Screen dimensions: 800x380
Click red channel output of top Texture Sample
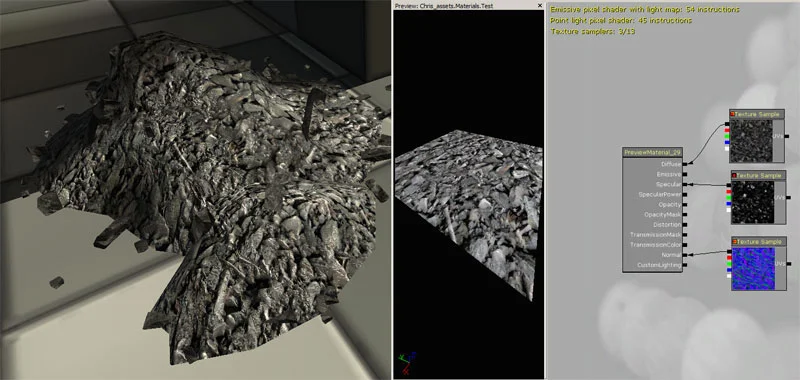pyautogui.click(x=727, y=131)
